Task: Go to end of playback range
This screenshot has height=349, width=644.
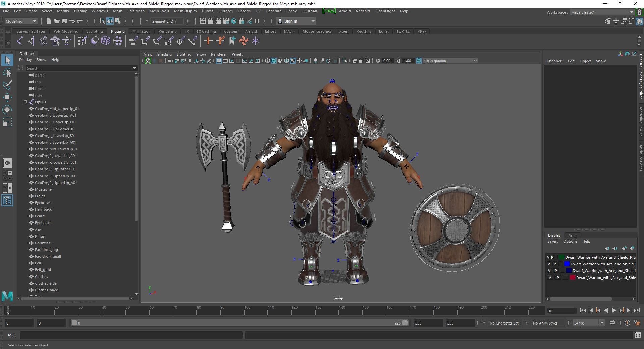Action: click(637, 311)
